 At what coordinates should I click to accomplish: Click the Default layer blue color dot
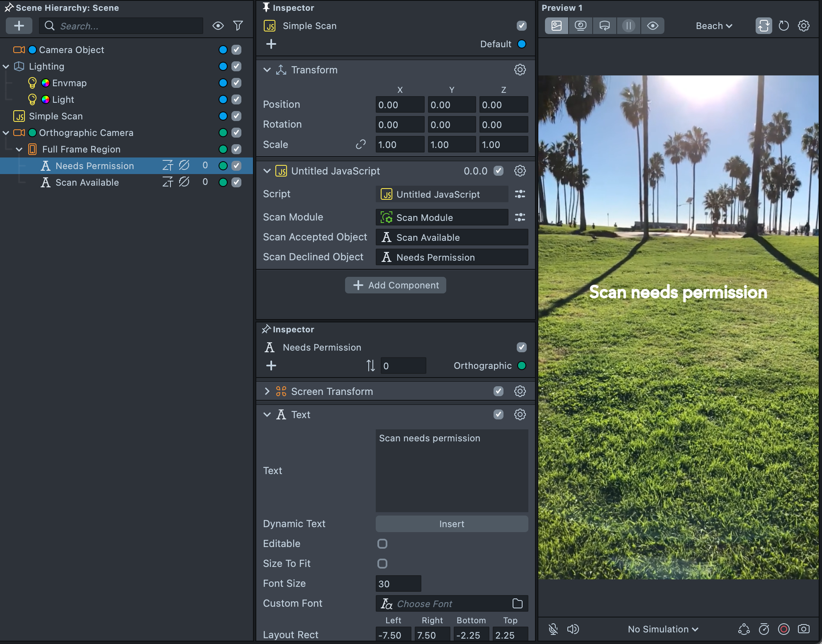[x=522, y=44]
